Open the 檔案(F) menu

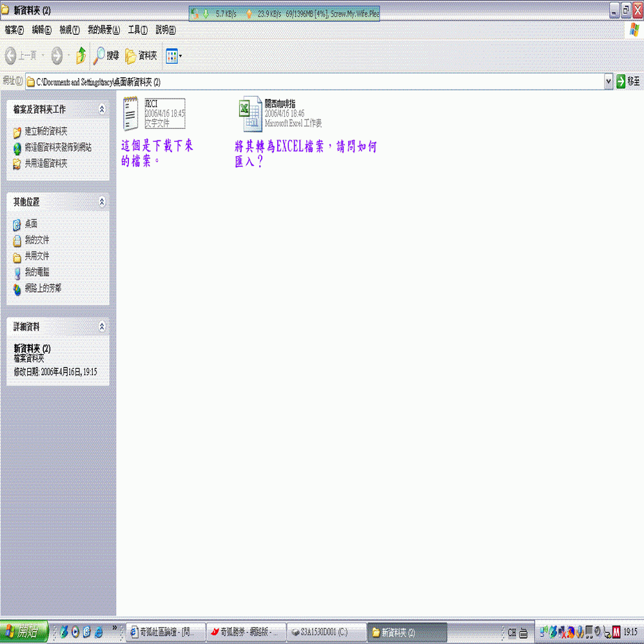pyautogui.click(x=14, y=30)
